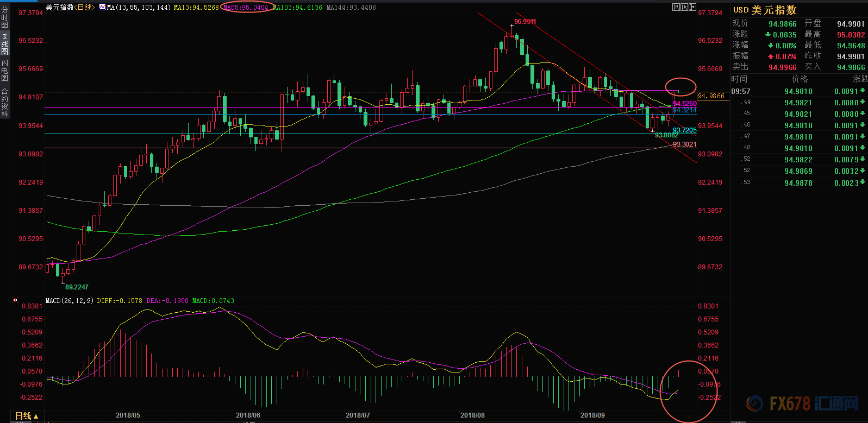
Task: Click the first chart range tool icon
Action: coord(676,7)
